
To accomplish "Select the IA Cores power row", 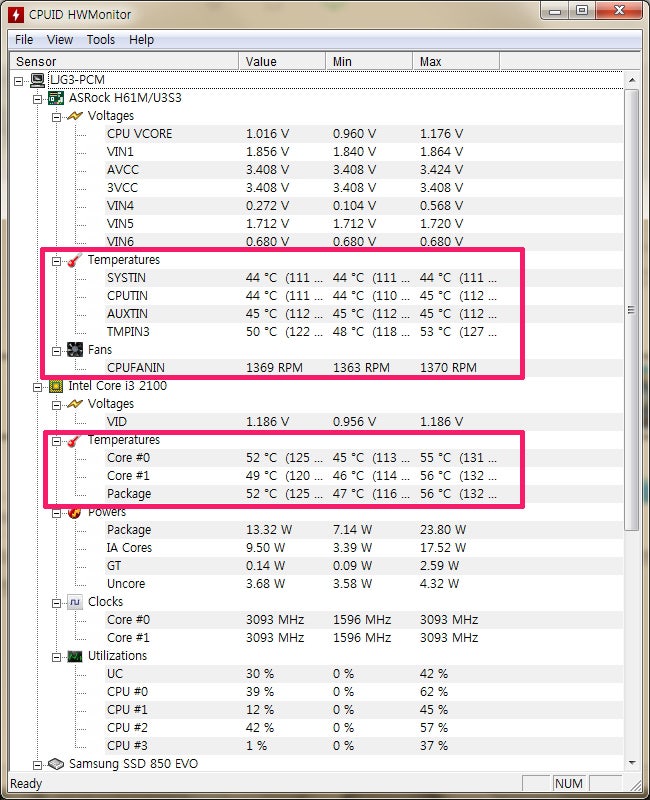I will pos(364,547).
